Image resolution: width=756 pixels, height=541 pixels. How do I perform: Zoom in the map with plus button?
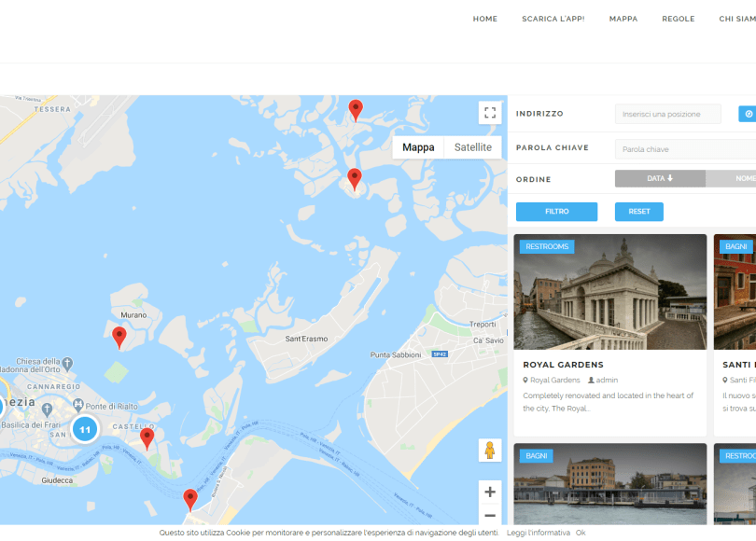click(x=490, y=492)
